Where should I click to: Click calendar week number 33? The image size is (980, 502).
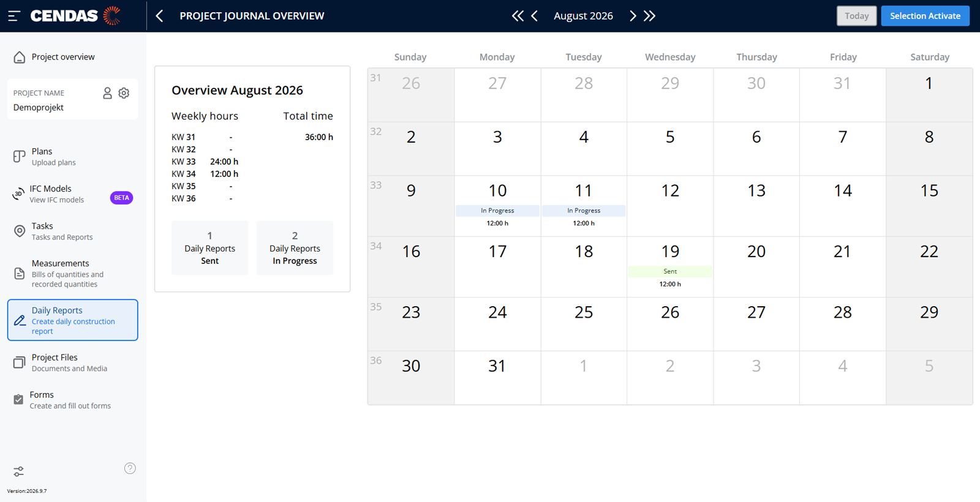375,185
